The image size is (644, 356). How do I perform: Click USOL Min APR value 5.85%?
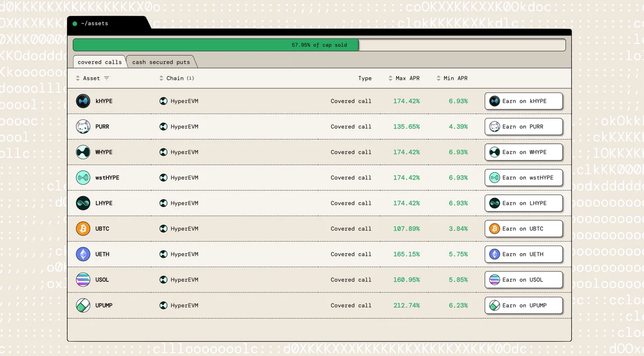458,279
